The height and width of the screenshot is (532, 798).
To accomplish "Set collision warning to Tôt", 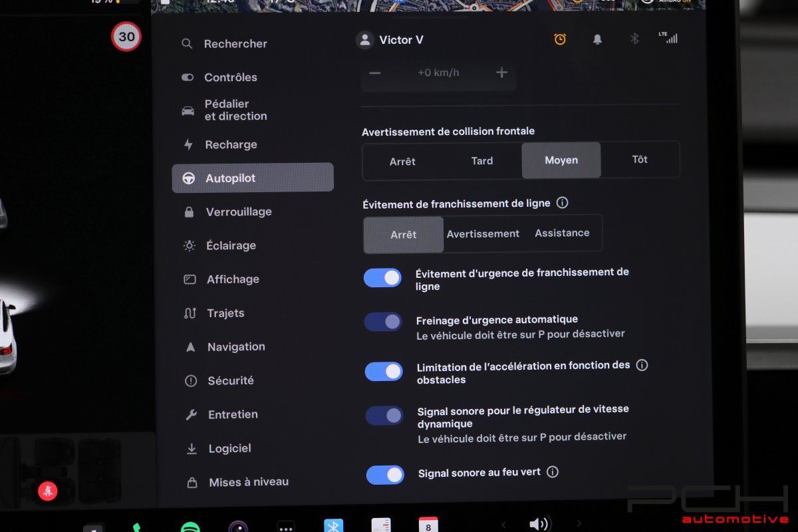I will click(x=640, y=160).
